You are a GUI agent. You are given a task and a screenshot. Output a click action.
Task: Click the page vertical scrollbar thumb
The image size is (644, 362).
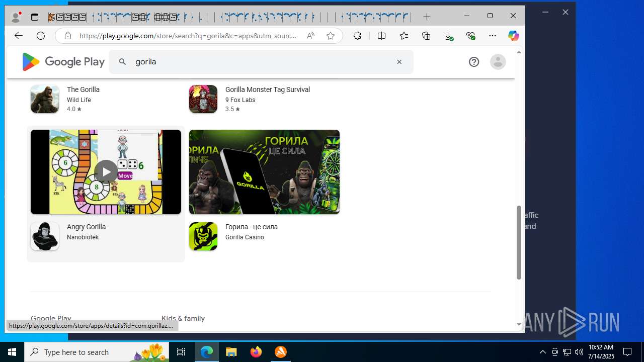click(x=519, y=242)
